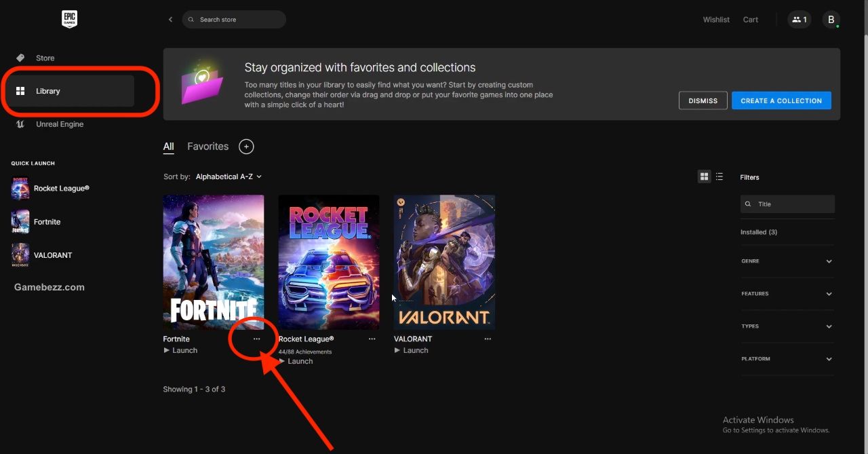Click Create a Collection button

pyautogui.click(x=781, y=100)
